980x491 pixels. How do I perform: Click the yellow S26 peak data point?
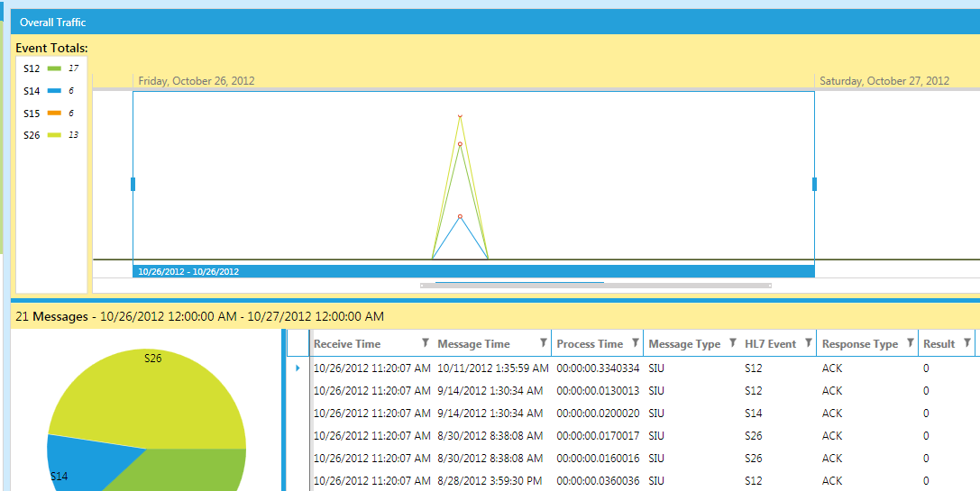click(x=460, y=115)
